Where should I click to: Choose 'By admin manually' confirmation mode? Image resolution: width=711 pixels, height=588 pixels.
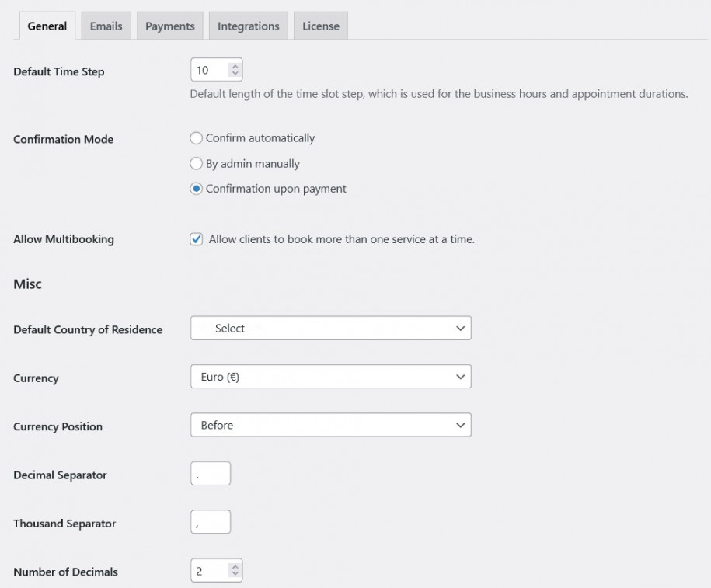click(x=197, y=164)
